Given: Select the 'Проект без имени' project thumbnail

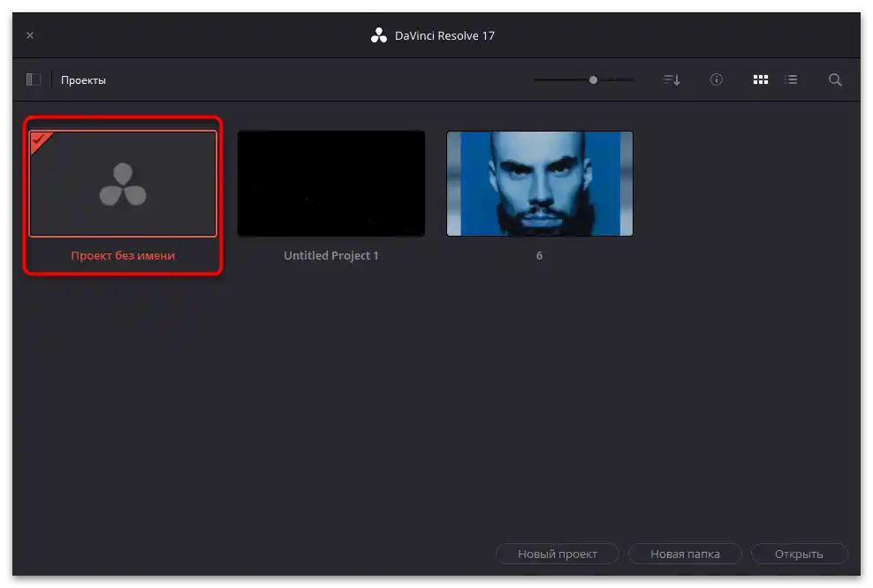Looking at the screenshot, I should 123,184.
